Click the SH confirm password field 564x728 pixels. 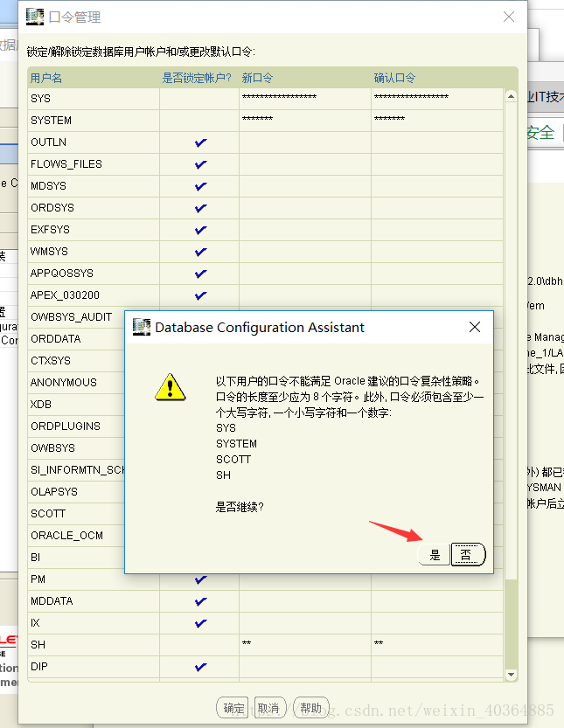(437, 645)
